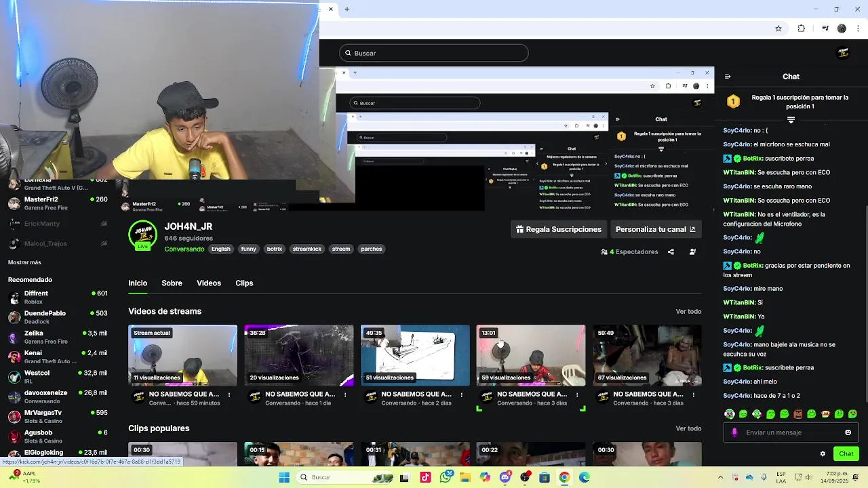The height and width of the screenshot is (488, 868).
Task: Click the user icon right of share
Action: [692, 251]
